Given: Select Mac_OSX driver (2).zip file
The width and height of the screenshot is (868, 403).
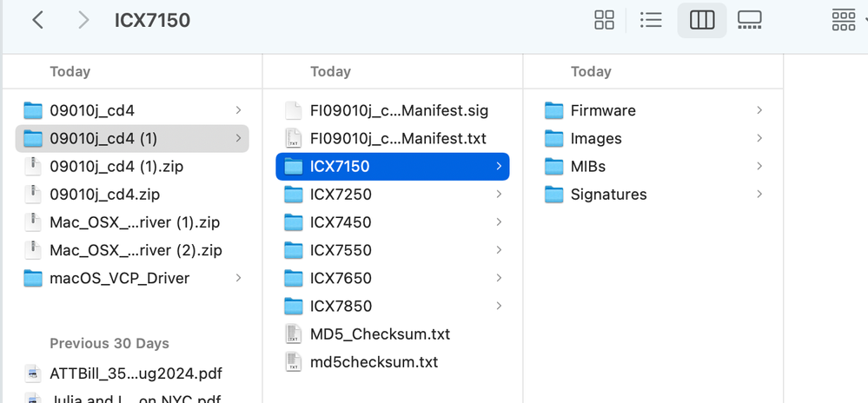Looking at the screenshot, I should pyautogui.click(x=136, y=250).
